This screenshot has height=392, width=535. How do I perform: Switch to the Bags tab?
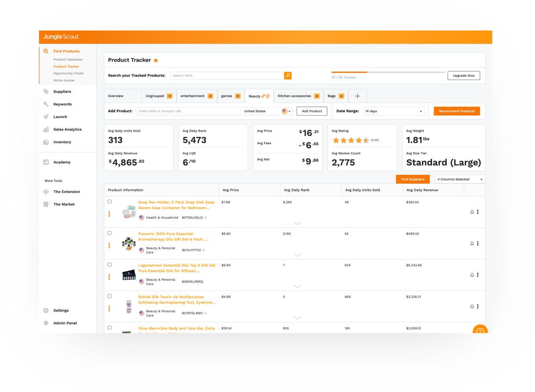[x=336, y=96]
